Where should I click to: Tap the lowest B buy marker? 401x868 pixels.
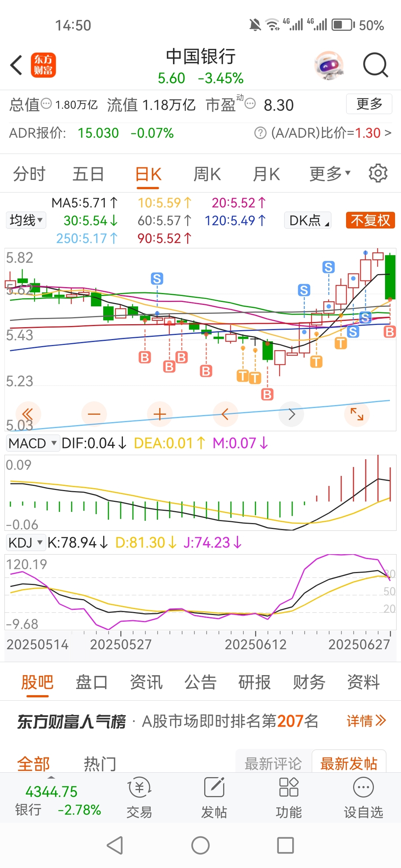267,394
